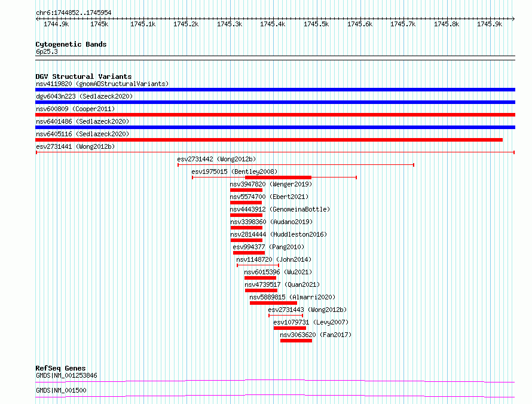The width and height of the screenshot is (532, 404).
Task: Click the 1745.7k ruler tick label
Action: click(403, 24)
